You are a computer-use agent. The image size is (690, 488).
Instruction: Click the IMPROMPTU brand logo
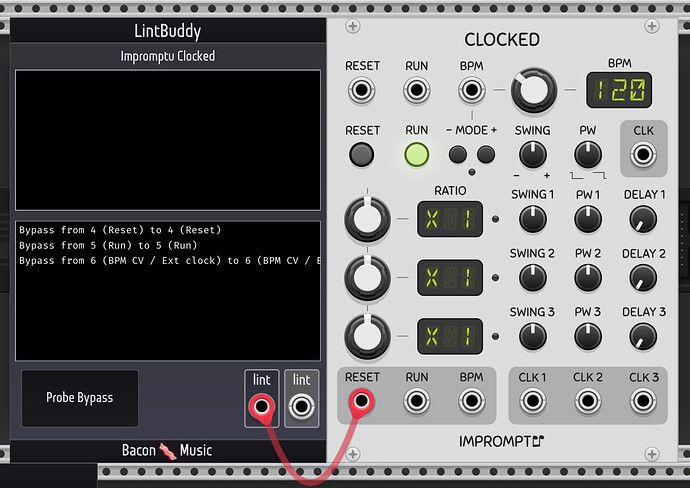502,441
